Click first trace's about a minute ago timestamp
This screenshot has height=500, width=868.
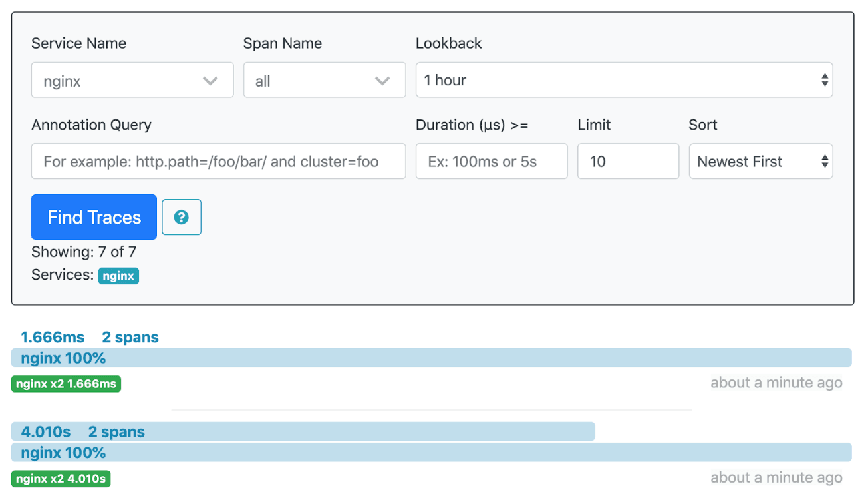[x=776, y=383]
